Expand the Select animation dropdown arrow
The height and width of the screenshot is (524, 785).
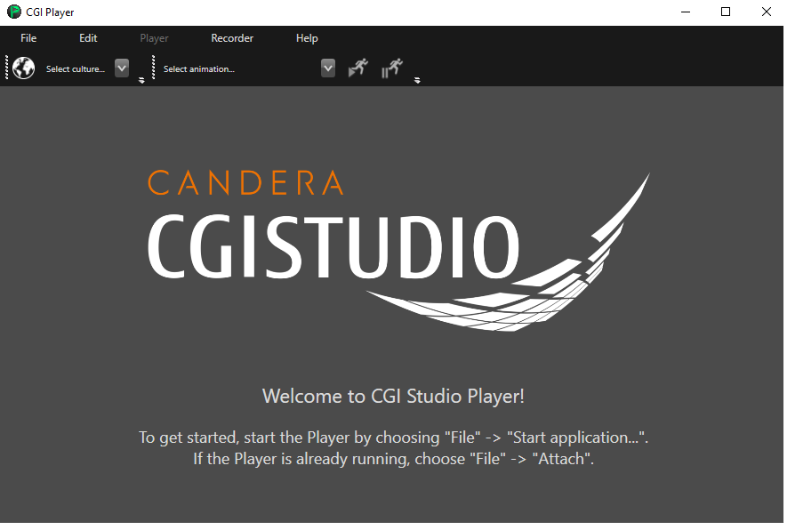pyautogui.click(x=328, y=68)
